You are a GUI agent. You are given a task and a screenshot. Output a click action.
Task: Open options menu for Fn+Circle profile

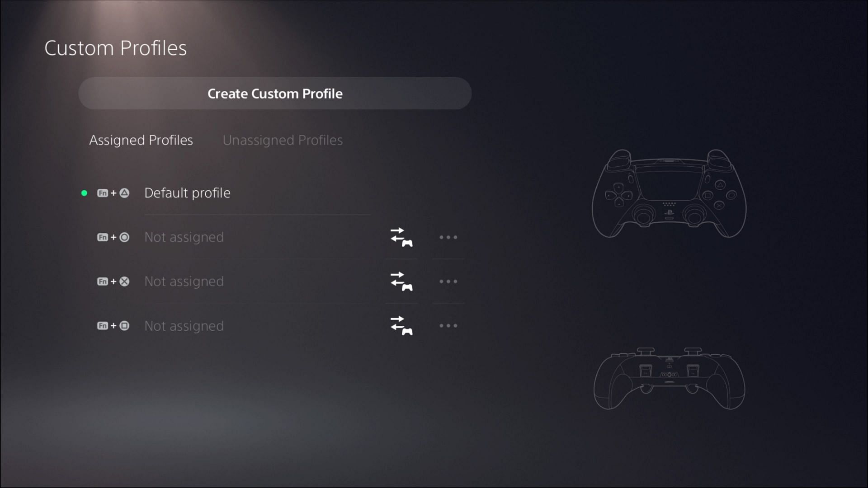[448, 237]
